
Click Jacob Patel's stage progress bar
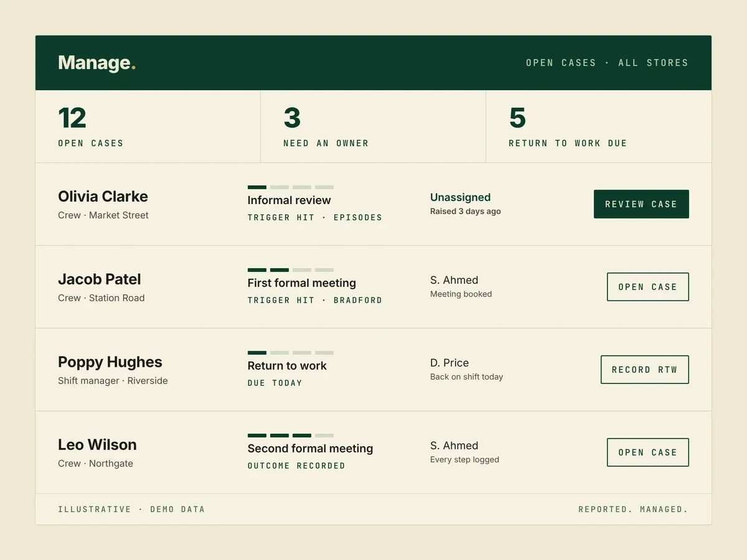pyautogui.click(x=291, y=270)
